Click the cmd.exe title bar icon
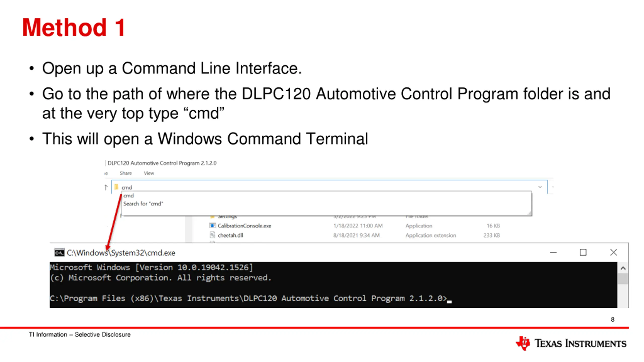The image size is (644, 362). [59, 252]
